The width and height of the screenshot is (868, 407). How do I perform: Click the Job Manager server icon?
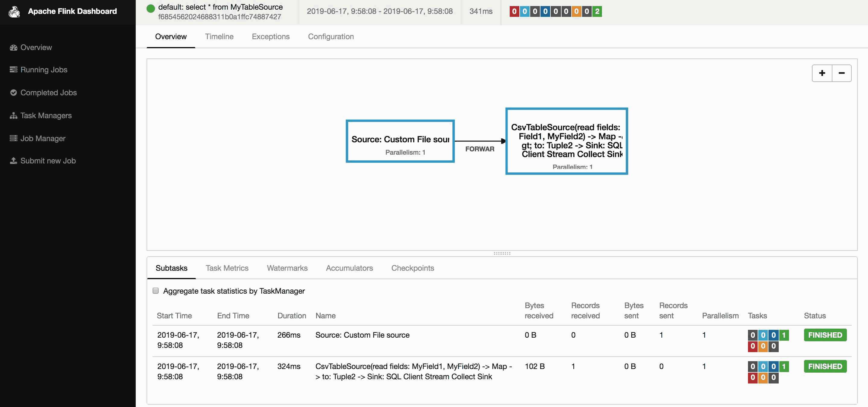(x=14, y=138)
